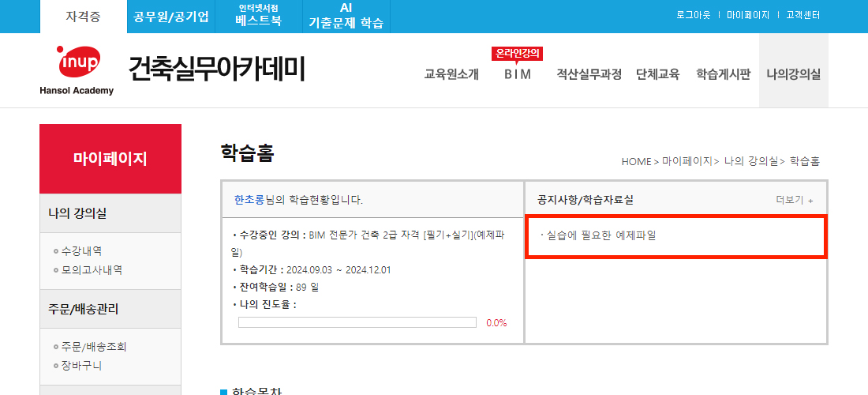Image resolution: width=868 pixels, height=395 pixels.
Task: Go to 고객센터
Action: point(803,15)
